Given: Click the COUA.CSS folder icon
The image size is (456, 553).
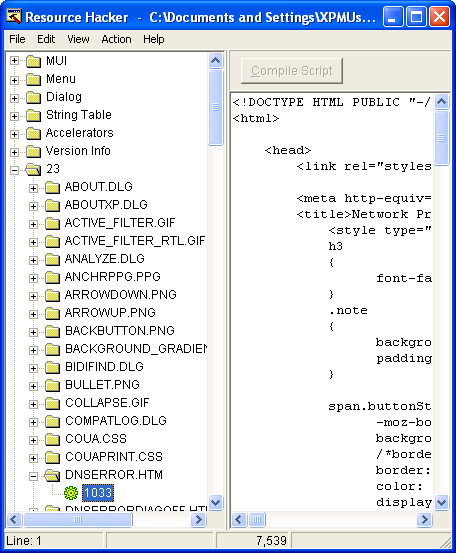Looking at the screenshot, I should click(53, 439).
